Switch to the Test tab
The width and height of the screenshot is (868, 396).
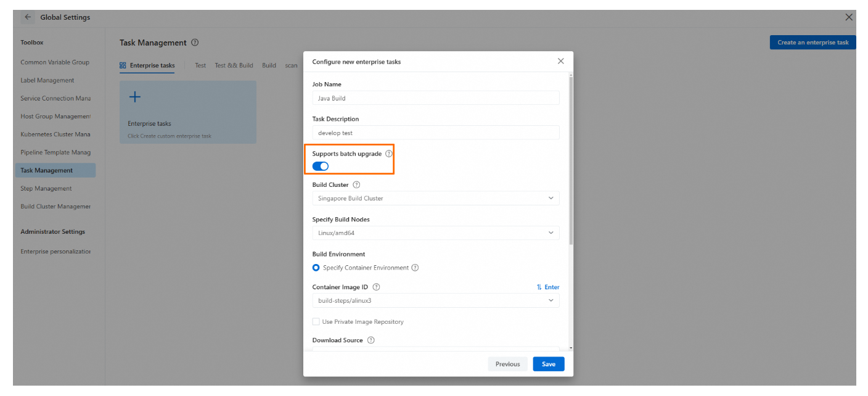pyautogui.click(x=200, y=65)
